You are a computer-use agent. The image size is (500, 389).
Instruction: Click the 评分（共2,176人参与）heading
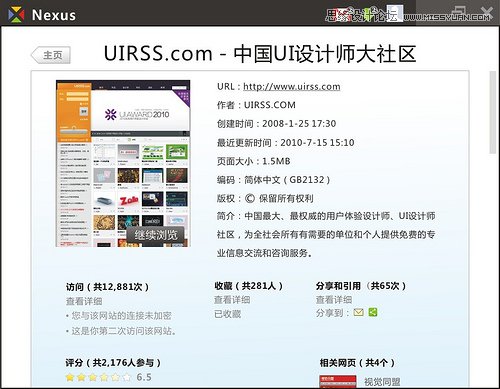[x=113, y=363]
